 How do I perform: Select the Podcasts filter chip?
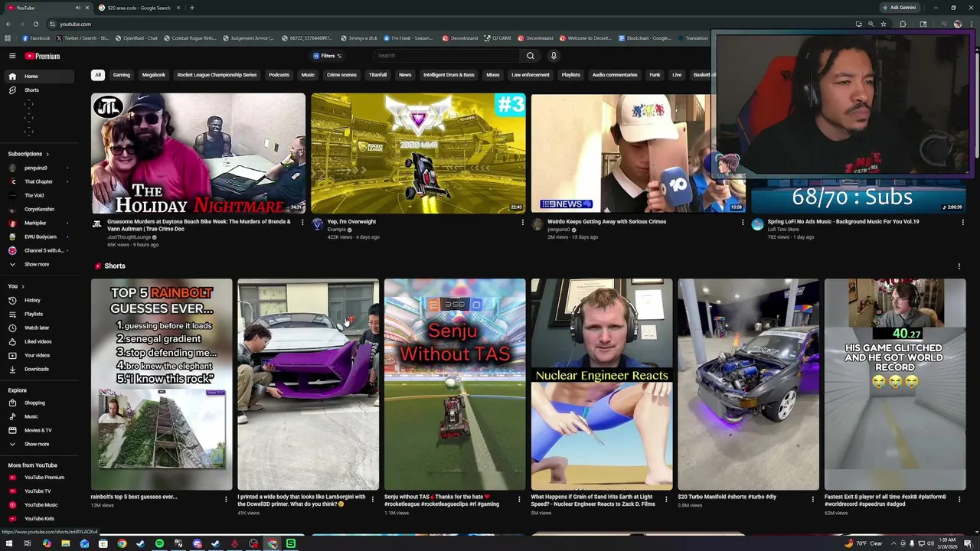click(279, 75)
